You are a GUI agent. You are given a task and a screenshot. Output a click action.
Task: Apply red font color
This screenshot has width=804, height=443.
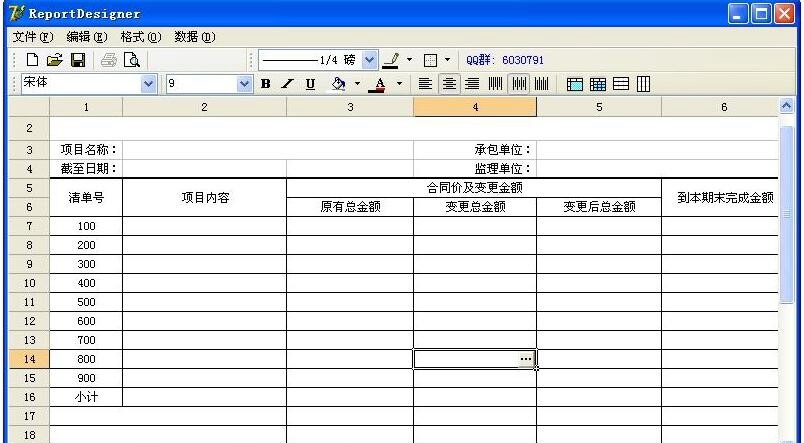[x=379, y=84]
